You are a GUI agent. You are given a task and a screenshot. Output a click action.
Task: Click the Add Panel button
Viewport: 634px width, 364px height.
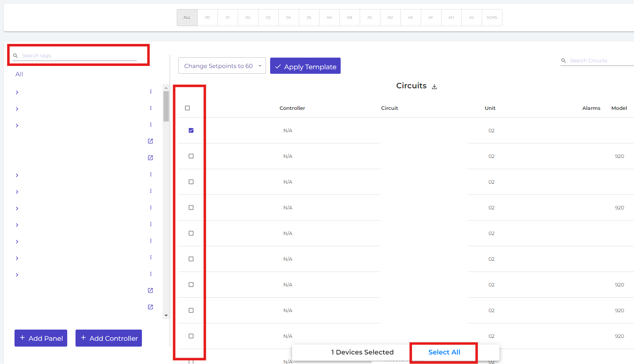click(x=41, y=338)
